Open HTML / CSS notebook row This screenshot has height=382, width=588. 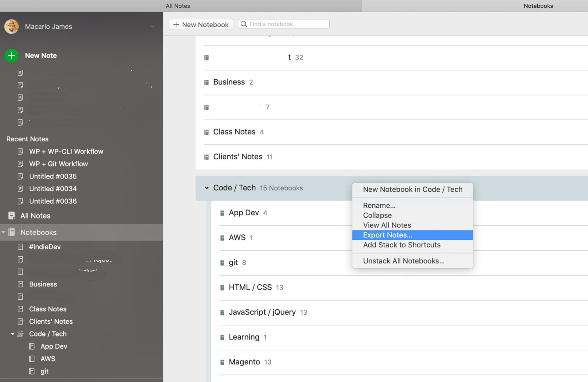click(x=404, y=288)
